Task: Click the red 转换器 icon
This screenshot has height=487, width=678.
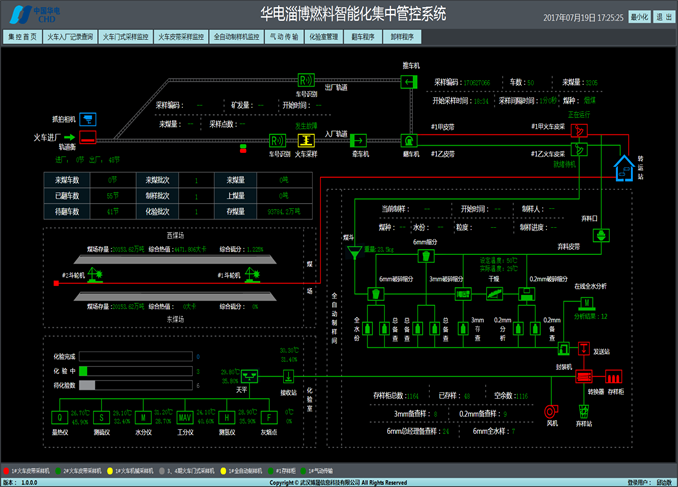Action: point(583,379)
